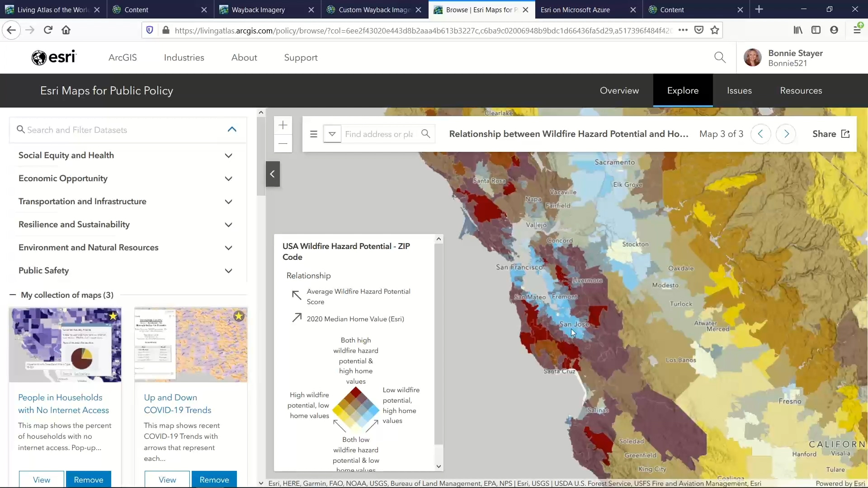This screenshot has width=868, height=488.
Task: Expand the Public Safety category
Action: click(x=228, y=271)
